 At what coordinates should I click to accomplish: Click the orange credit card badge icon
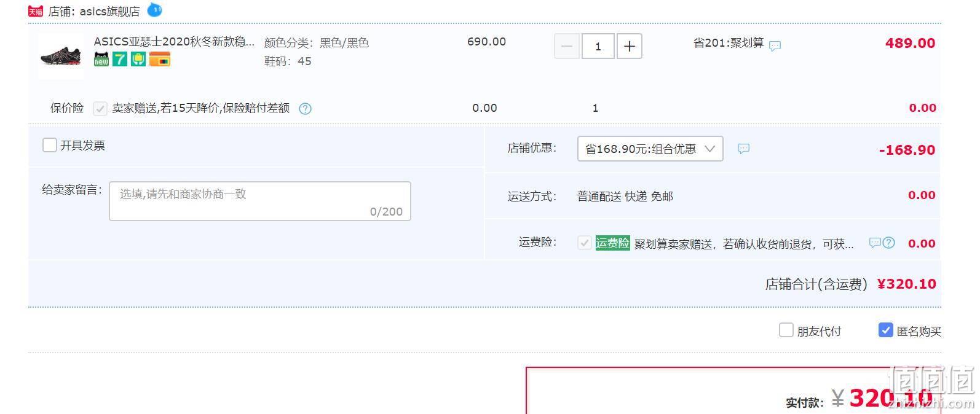160,60
